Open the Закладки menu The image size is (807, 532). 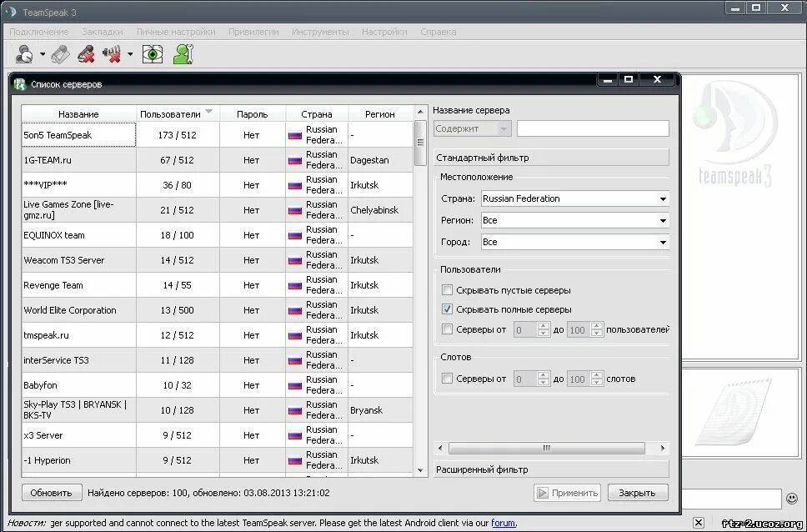[102, 32]
